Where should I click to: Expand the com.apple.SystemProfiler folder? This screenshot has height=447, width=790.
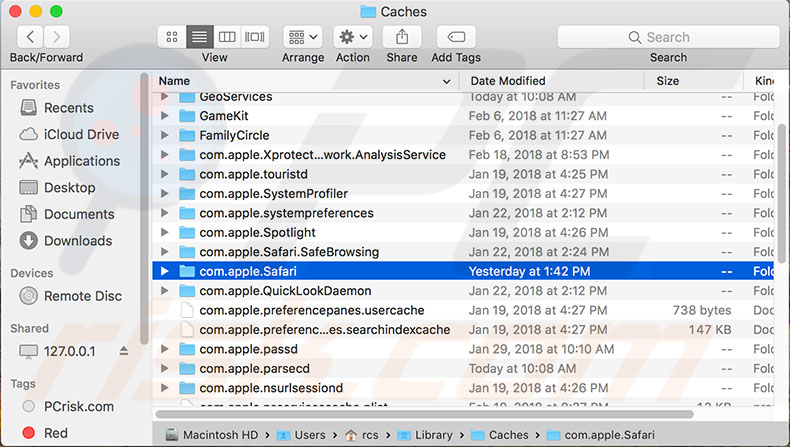(x=164, y=194)
